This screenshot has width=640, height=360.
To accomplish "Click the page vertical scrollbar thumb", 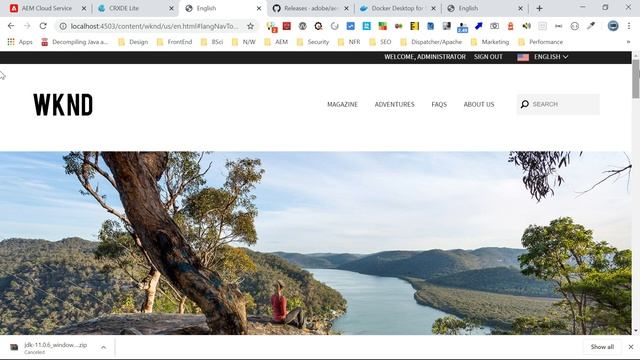I will 636,79.
